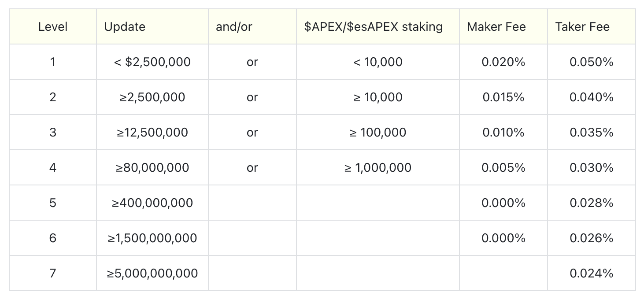Select the 0.028% taker fee cell
644x303 pixels.
592,203
